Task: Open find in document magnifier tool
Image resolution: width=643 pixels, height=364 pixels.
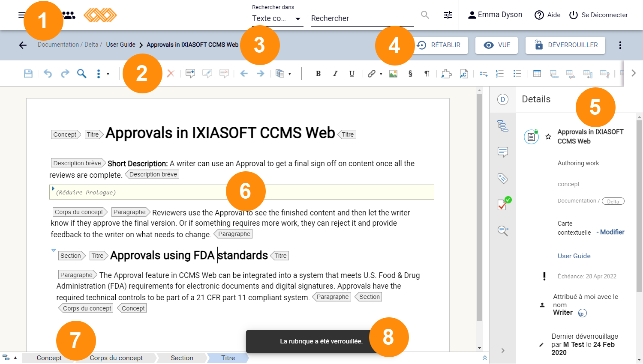Action: pos(81,74)
